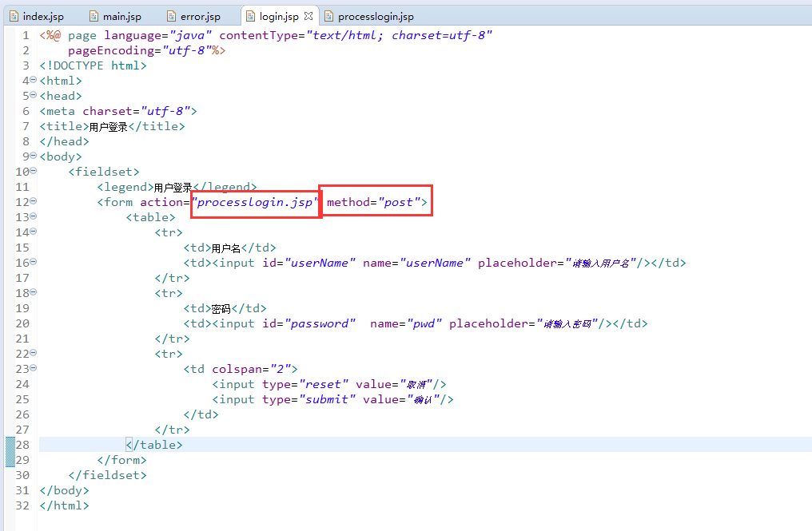Image resolution: width=812 pixels, height=531 pixels.
Task: Collapse the body tag at line 9
Action: [33, 155]
